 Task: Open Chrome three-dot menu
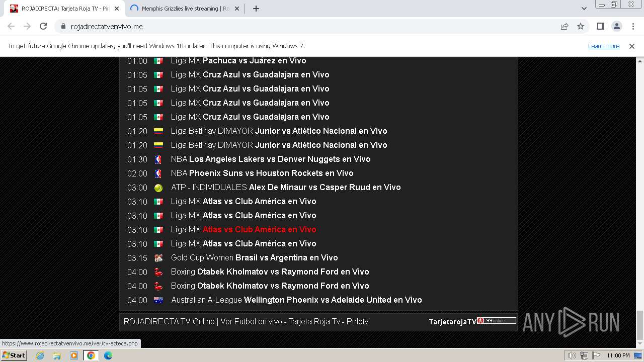pyautogui.click(x=632, y=27)
